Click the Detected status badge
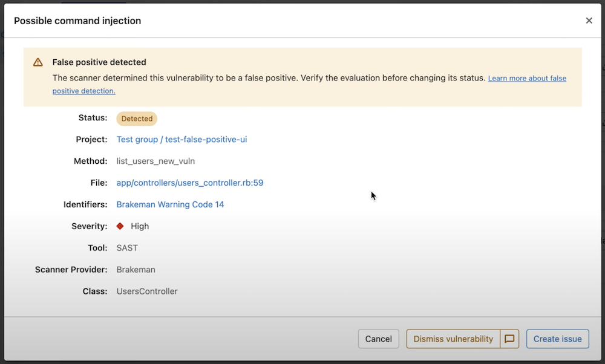The height and width of the screenshot is (364, 605). [x=136, y=119]
